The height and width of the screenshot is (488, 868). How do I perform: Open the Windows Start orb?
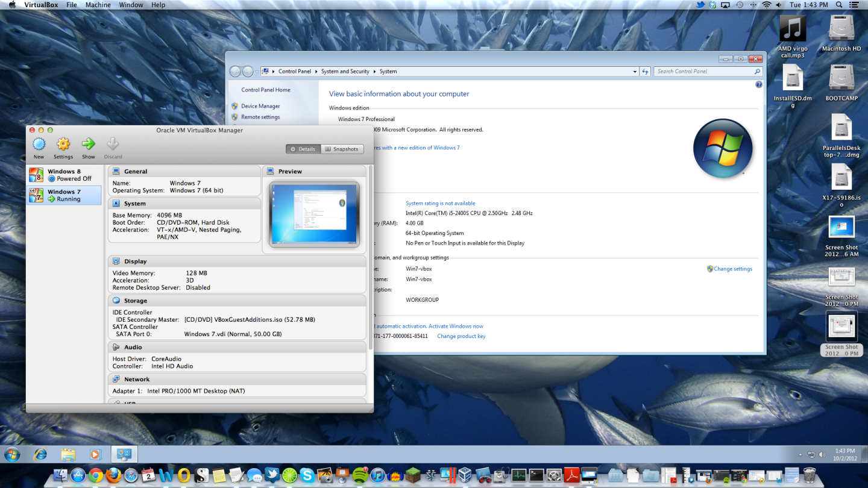click(12, 454)
